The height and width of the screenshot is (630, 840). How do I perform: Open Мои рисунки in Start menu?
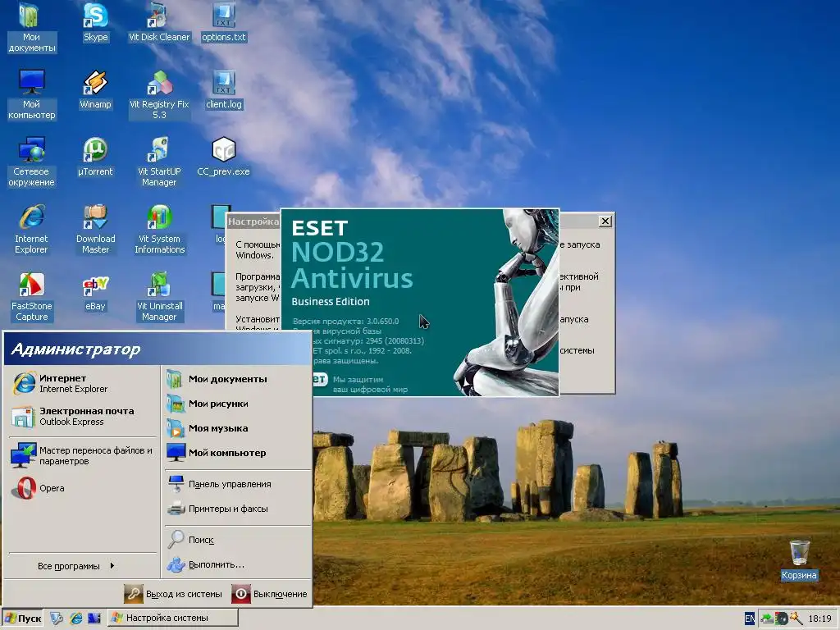(x=237, y=404)
